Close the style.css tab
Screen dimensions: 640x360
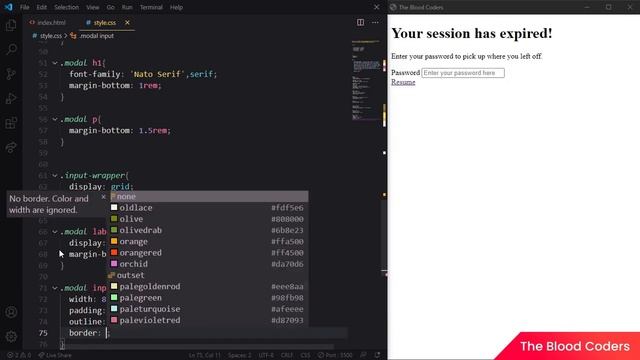tap(127, 22)
